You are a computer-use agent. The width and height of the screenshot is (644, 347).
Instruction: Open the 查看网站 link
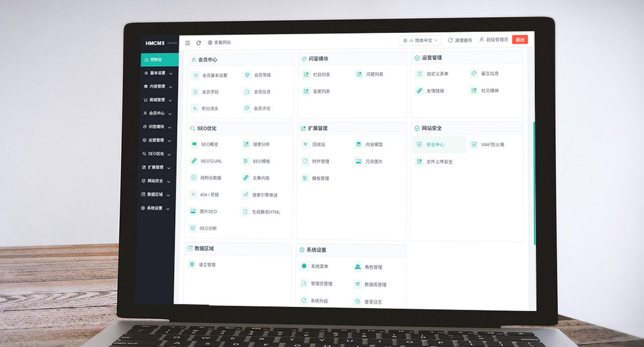(x=219, y=43)
